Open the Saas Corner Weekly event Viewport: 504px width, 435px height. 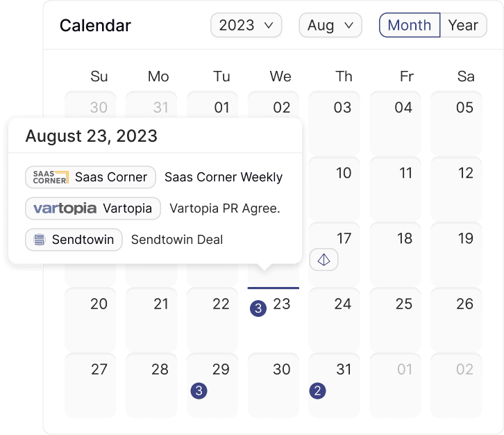224,177
